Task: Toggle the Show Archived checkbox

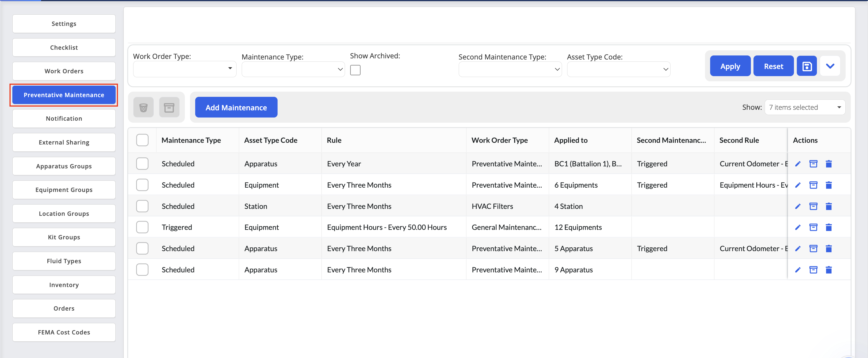Action: [x=355, y=70]
